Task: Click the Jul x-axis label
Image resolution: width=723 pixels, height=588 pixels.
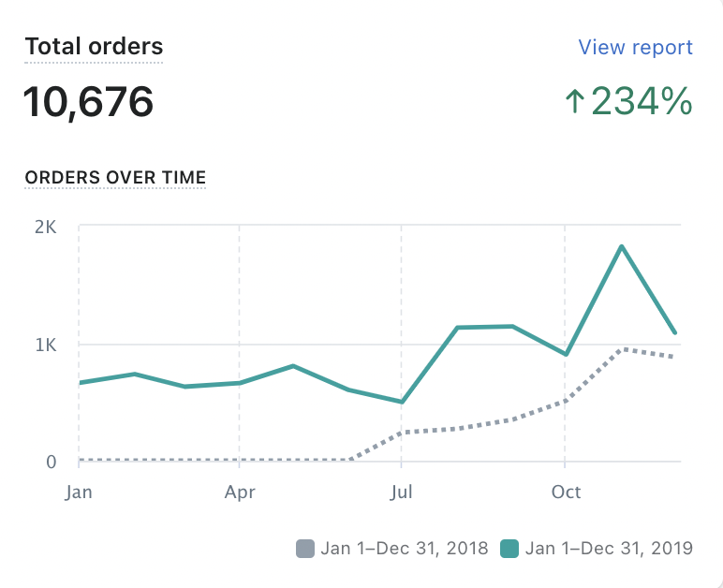Action: pos(402,492)
